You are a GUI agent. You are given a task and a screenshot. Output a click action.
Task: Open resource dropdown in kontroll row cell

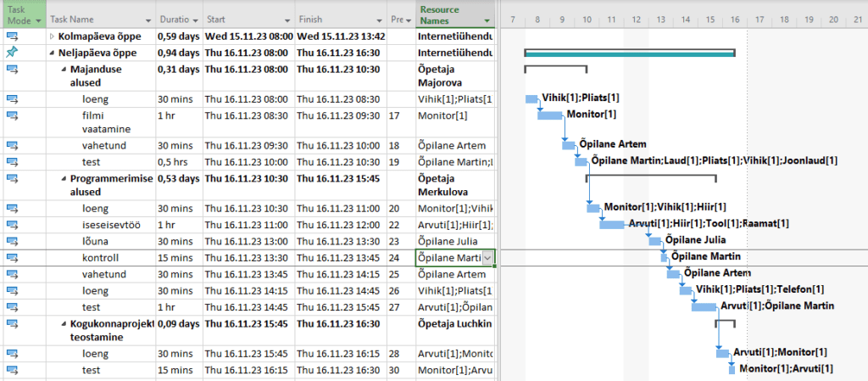pyautogui.click(x=487, y=257)
